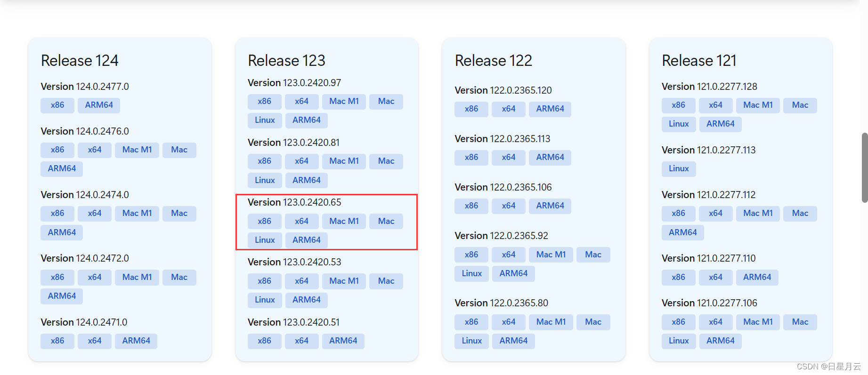Select Mac M1 for Version 122.0.2365.80

click(x=551, y=322)
